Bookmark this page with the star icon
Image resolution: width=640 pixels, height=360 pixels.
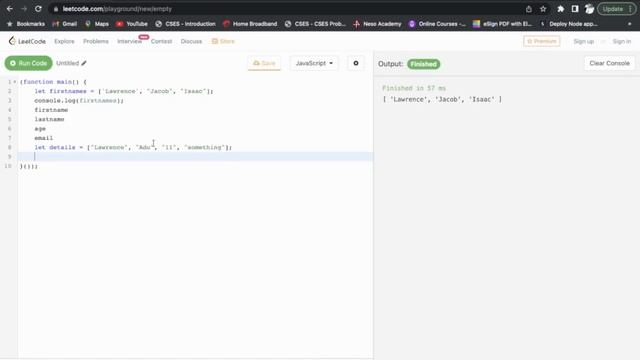[543, 9]
